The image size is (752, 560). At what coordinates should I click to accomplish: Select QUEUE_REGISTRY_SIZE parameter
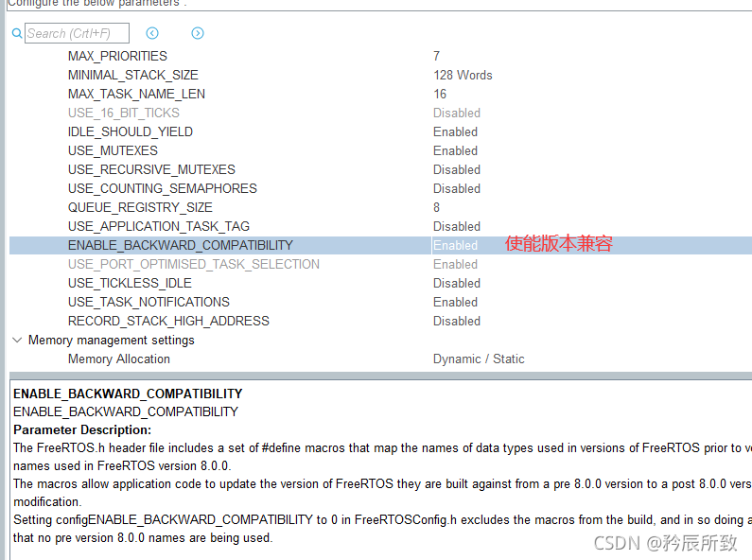tap(140, 207)
